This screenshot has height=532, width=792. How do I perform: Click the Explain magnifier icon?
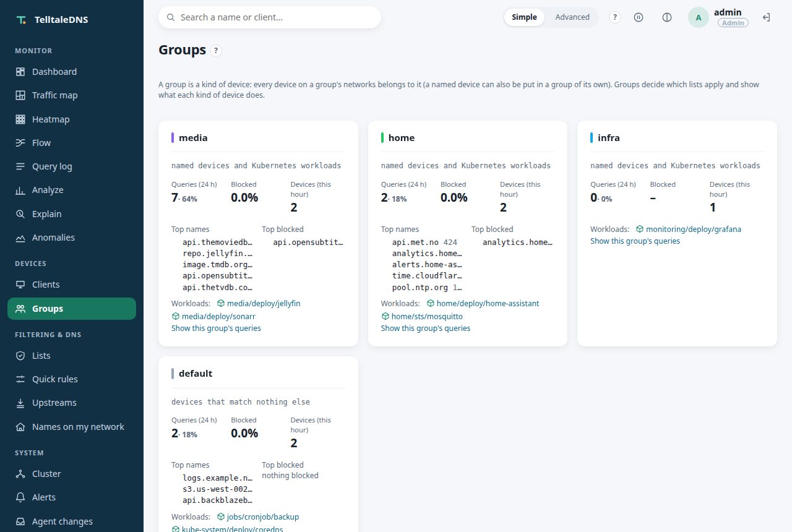(20, 214)
